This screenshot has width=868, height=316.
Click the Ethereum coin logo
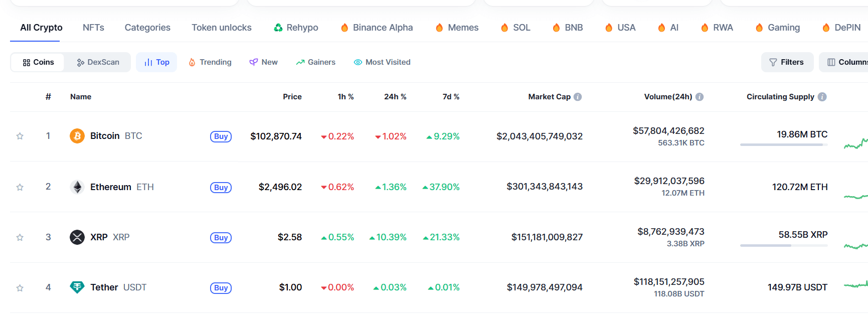click(77, 187)
